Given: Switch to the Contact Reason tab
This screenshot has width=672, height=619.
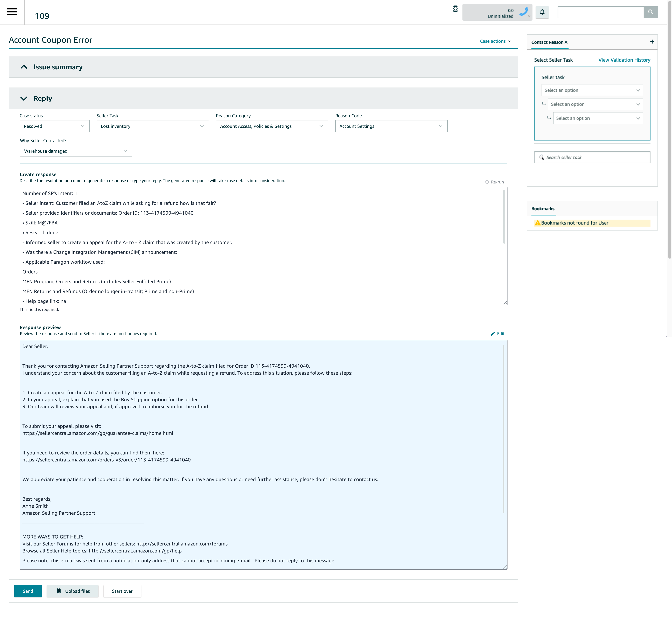Looking at the screenshot, I should click(548, 42).
